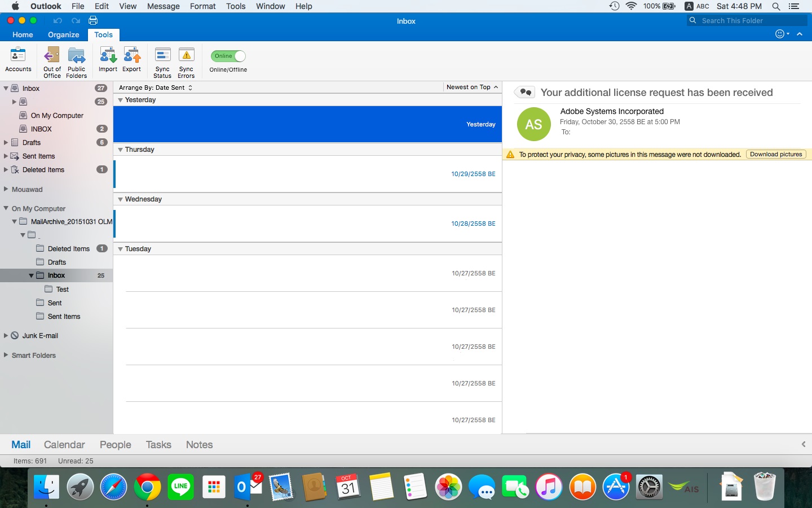Click the AS sender avatar
This screenshot has height=508, width=812.
(x=533, y=124)
